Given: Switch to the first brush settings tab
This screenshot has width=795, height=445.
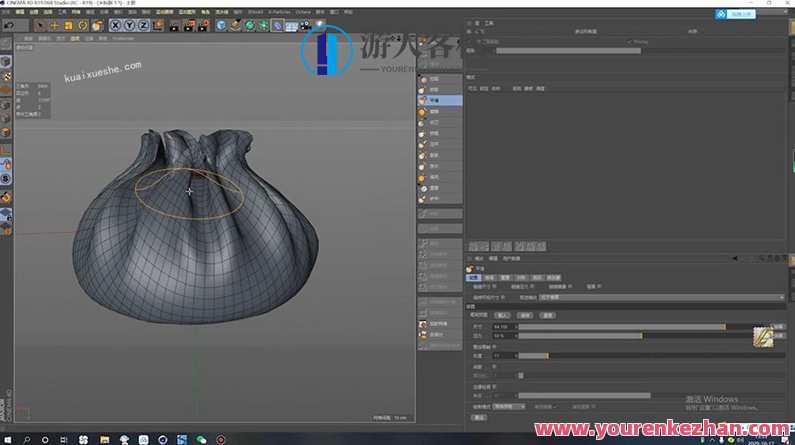Looking at the screenshot, I should (x=474, y=277).
